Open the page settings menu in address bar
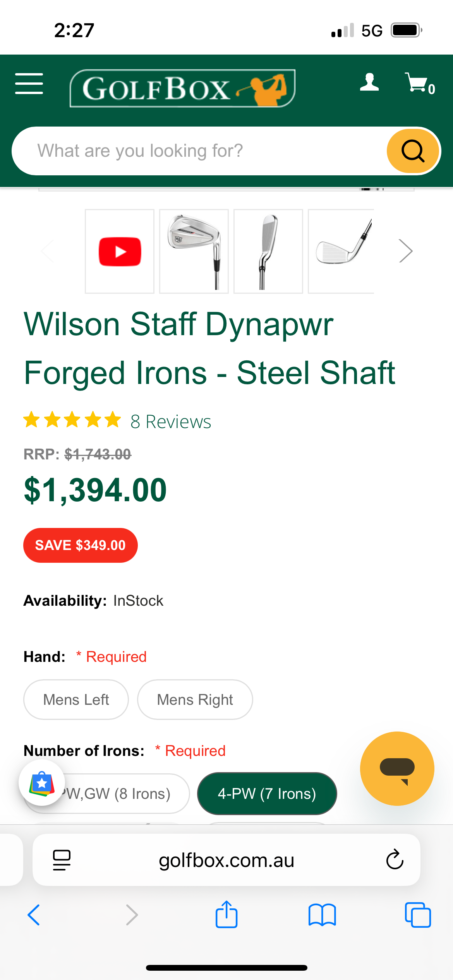Viewport: 453px width, 980px height. coord(62,860)
